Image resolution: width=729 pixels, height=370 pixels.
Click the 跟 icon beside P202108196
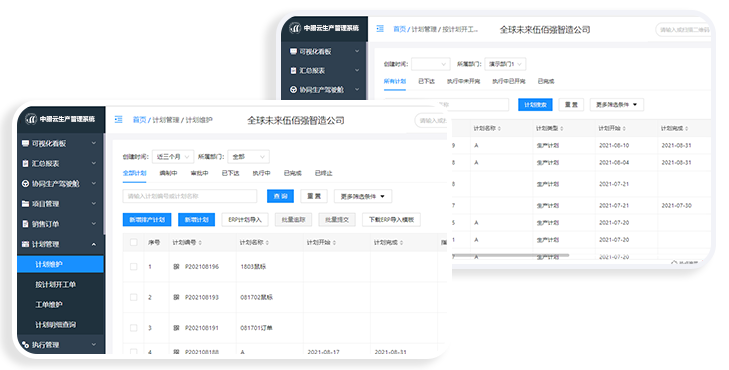coord(176,266)
